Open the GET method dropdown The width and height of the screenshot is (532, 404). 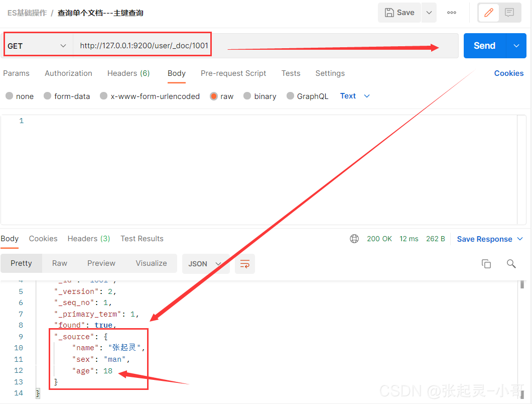tap(38, 46)
